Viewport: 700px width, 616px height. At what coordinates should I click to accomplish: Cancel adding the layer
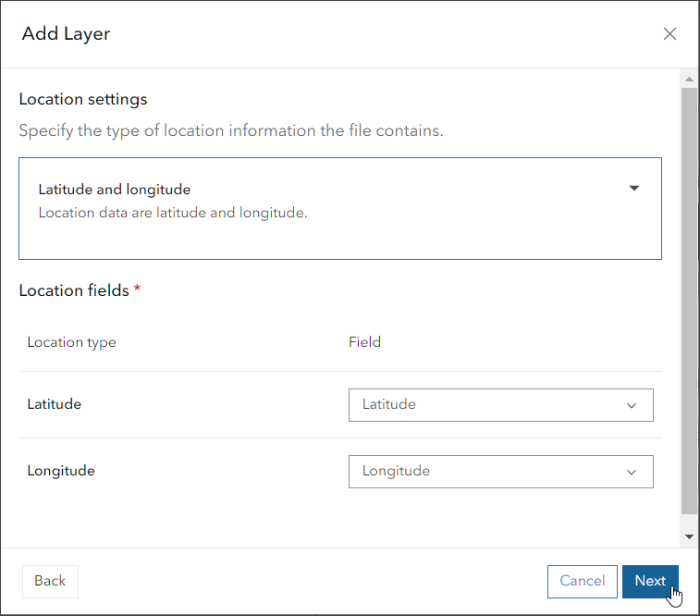tap(583, 581)
